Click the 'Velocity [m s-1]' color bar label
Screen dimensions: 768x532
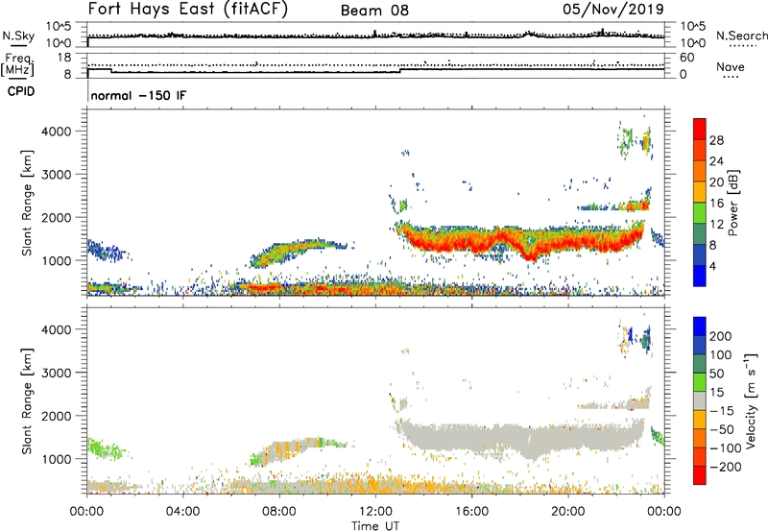click(x=751, y=400)
